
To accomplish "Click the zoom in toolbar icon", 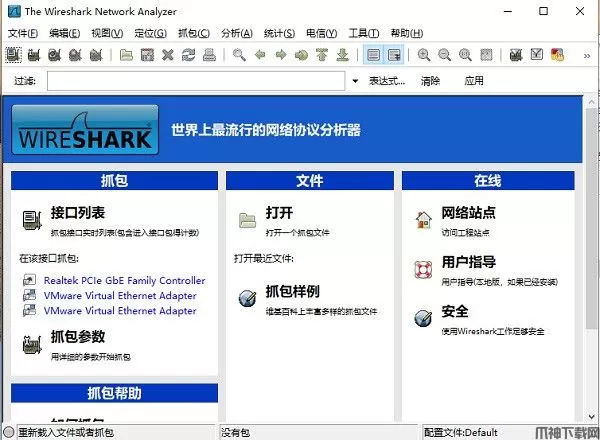I will pos(424,55).
